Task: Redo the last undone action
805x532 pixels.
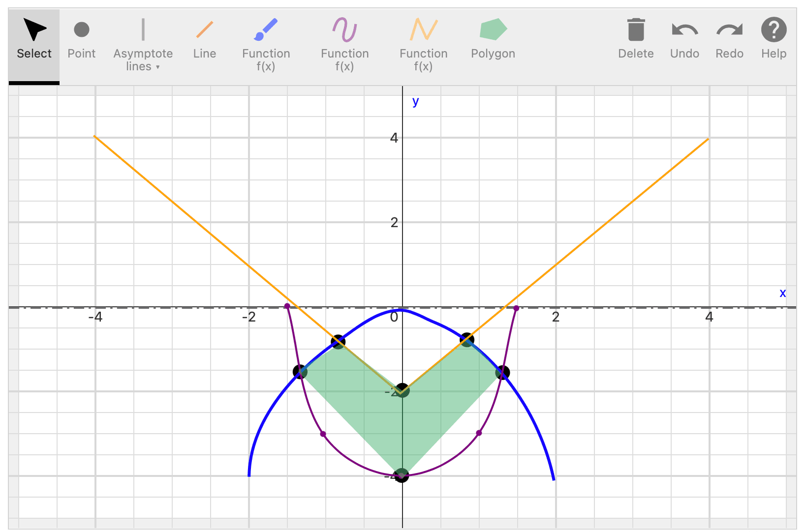Action: pos(730,39)
